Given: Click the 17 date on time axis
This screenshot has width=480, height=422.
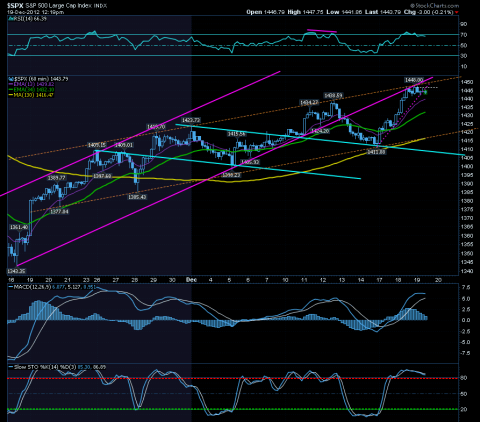Looking at the screenshot, I should pyautogui.click(x=379, y=280).
